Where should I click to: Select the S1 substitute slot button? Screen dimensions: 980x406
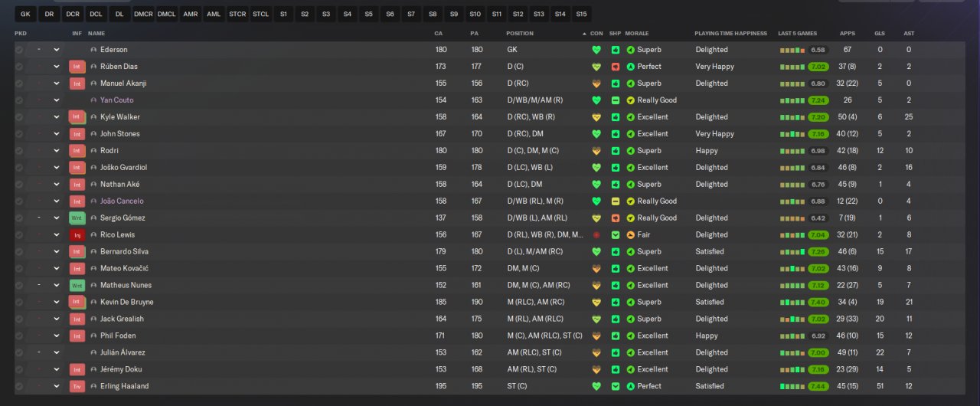(284, 14)
